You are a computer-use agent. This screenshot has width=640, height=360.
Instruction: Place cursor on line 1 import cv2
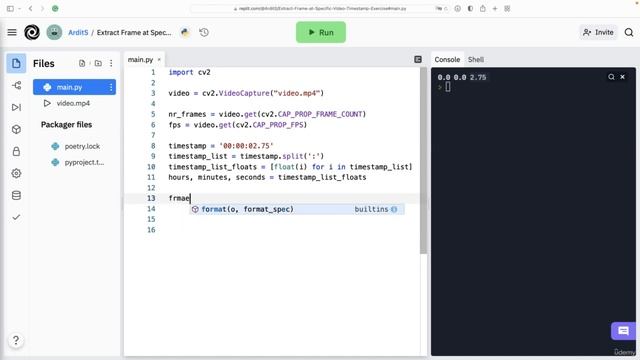[189, 72]
